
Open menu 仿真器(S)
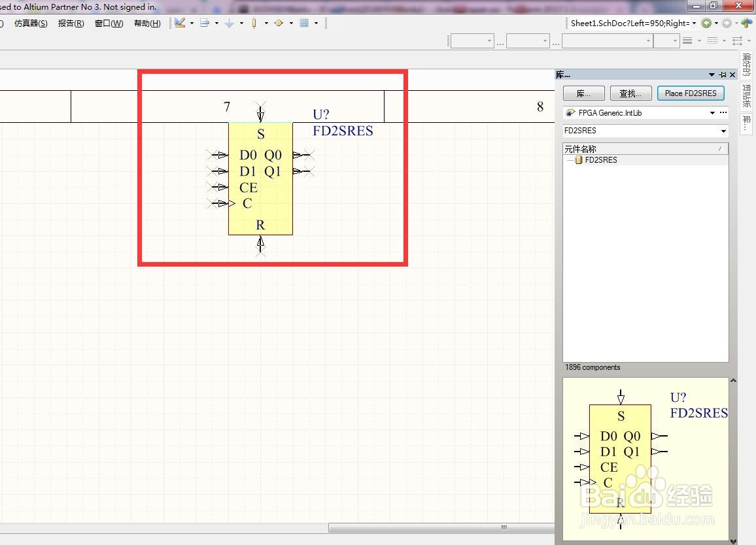31,23
